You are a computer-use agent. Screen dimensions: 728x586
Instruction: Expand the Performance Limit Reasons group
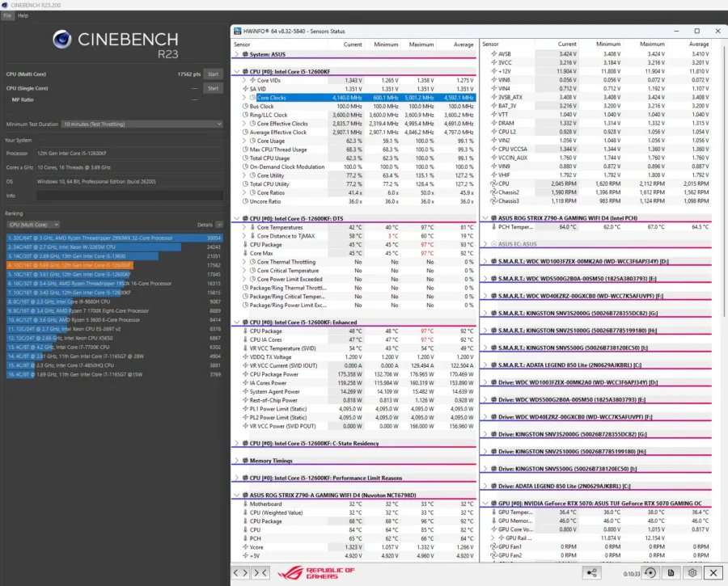[x=237, y=478]
